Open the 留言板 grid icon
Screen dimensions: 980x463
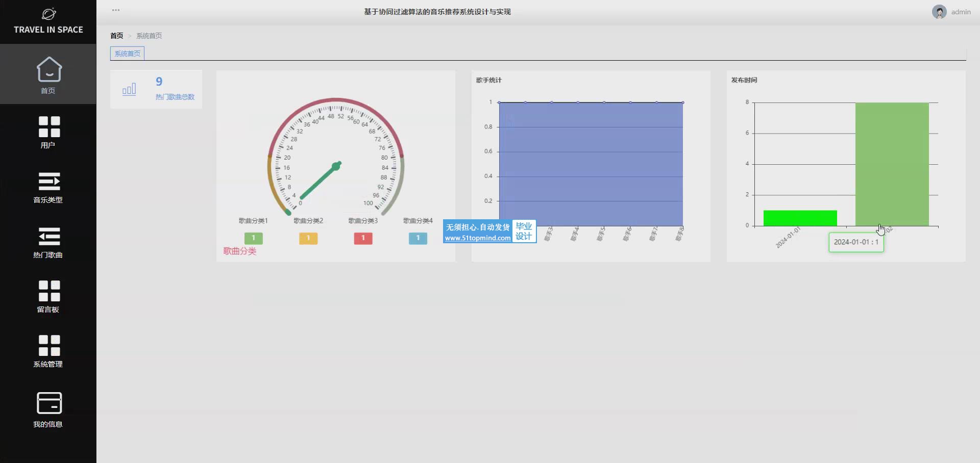coord(49,291)
